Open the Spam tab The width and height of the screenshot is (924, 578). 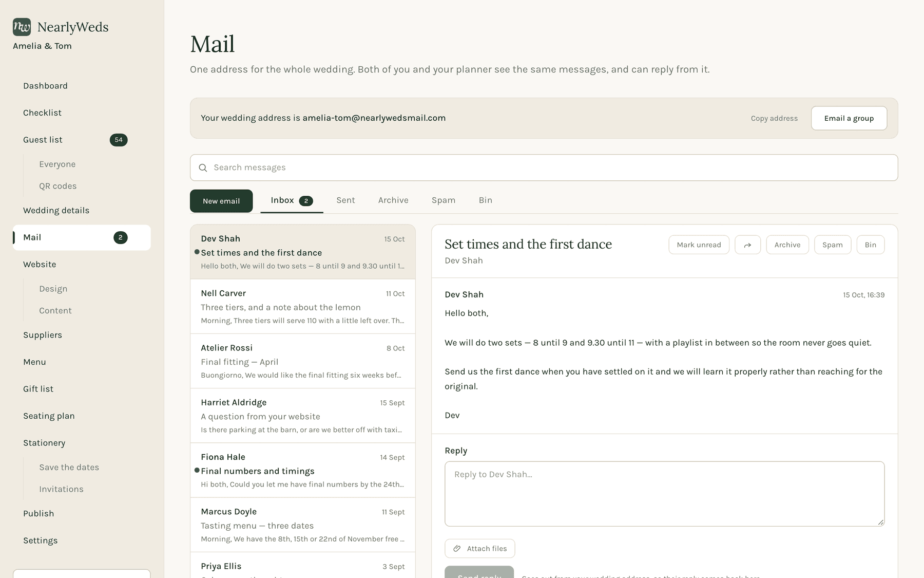444,200
